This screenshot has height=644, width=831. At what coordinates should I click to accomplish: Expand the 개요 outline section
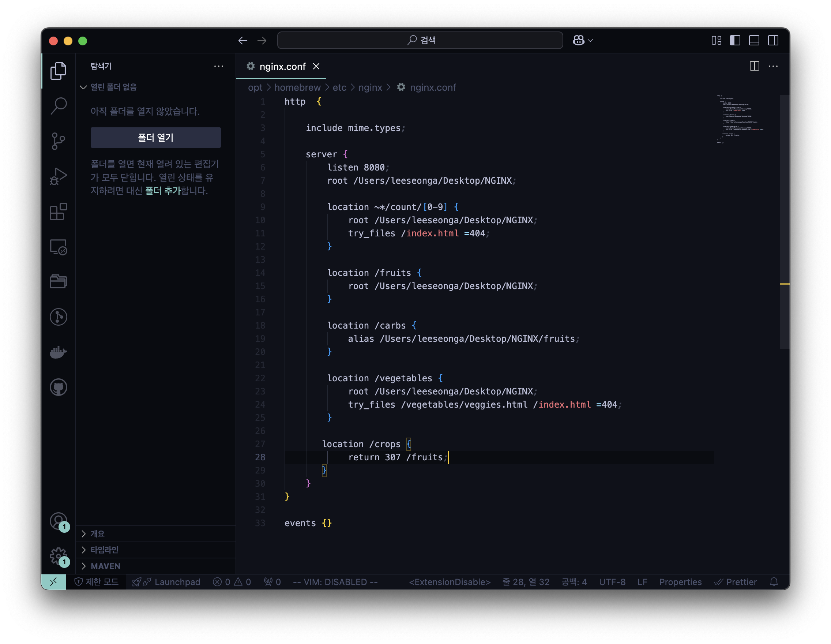tap(97, 533)
